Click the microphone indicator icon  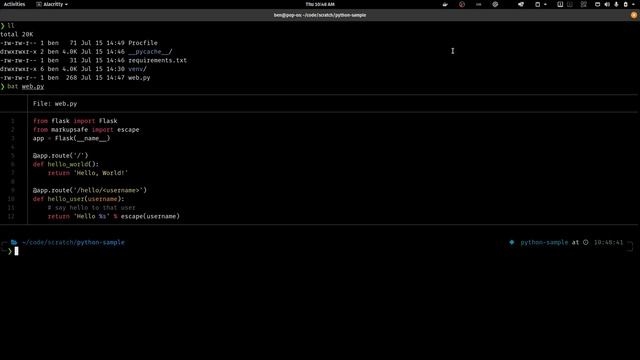click(616, 4)
